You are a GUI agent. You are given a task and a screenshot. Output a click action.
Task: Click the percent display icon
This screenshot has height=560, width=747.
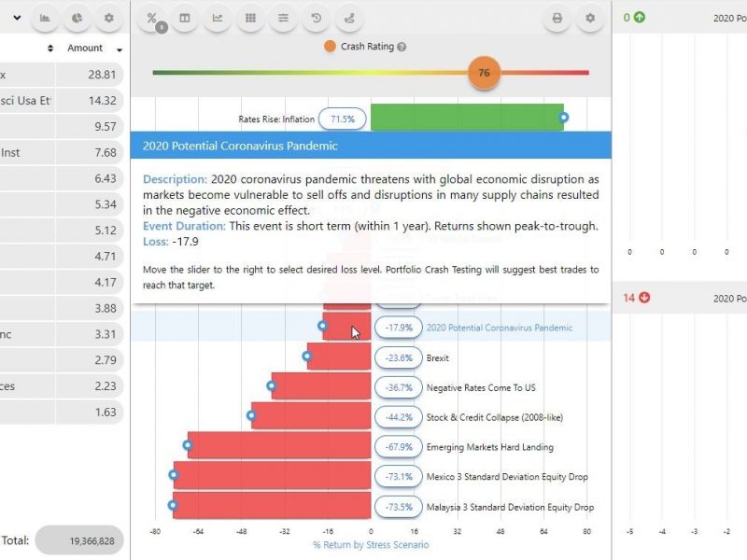(x=153, y=18)
